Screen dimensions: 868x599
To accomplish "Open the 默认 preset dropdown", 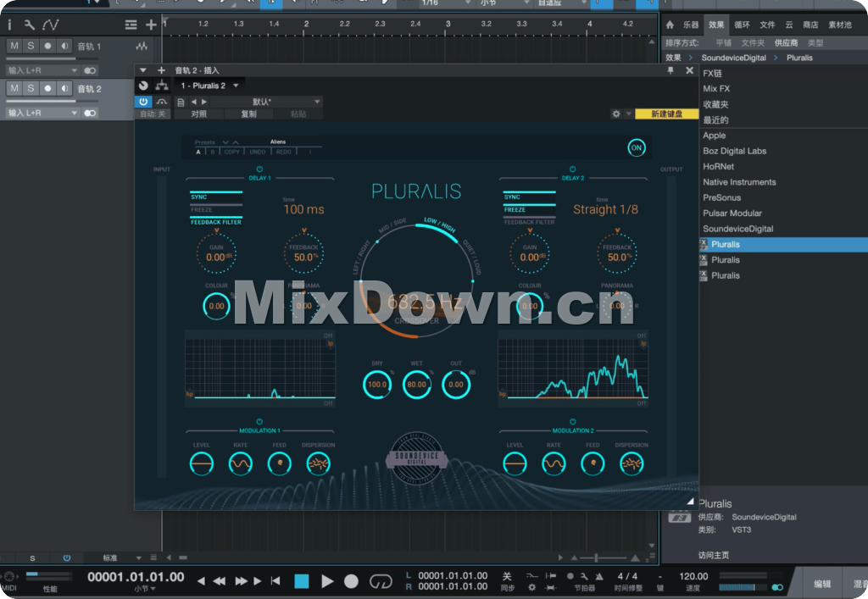I will (265, 102).
